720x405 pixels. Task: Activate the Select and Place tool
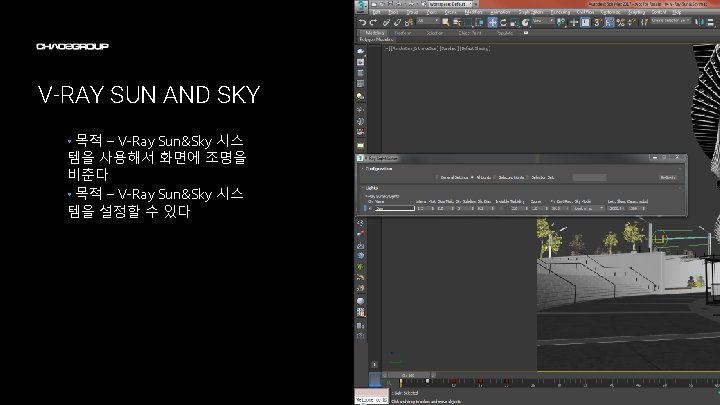pyautogui.click(x=525, y=22)
